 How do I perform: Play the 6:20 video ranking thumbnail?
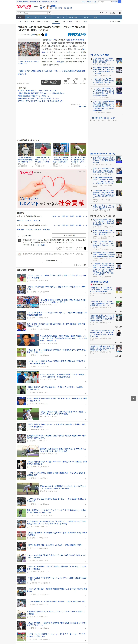pyautogui.click(x=119, y=222)
